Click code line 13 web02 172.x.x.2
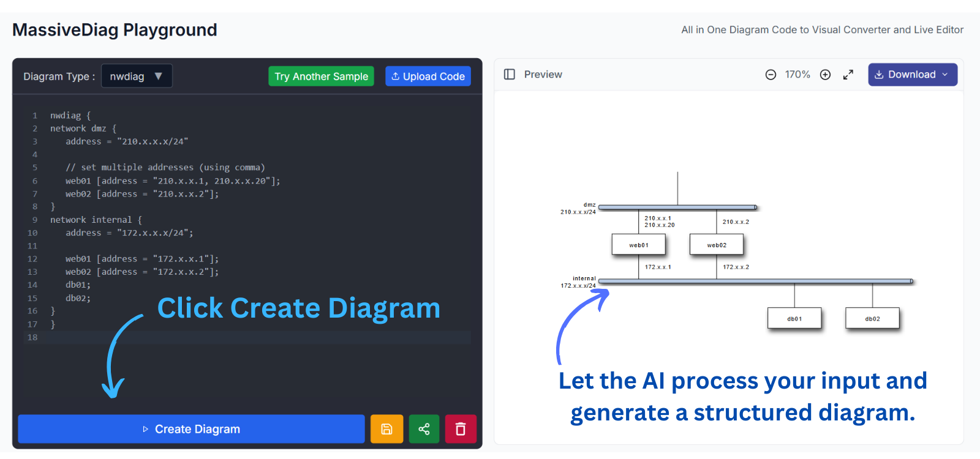 point(142,272)
